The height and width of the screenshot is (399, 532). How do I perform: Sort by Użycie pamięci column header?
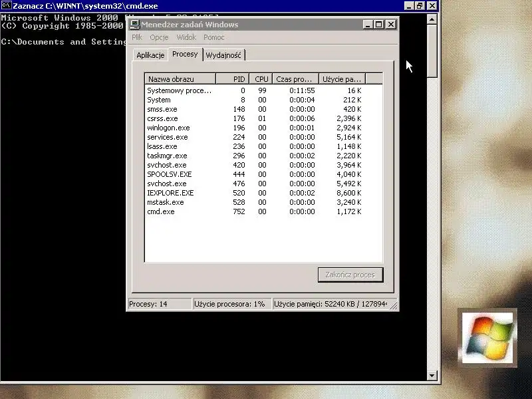coord(342,79)
